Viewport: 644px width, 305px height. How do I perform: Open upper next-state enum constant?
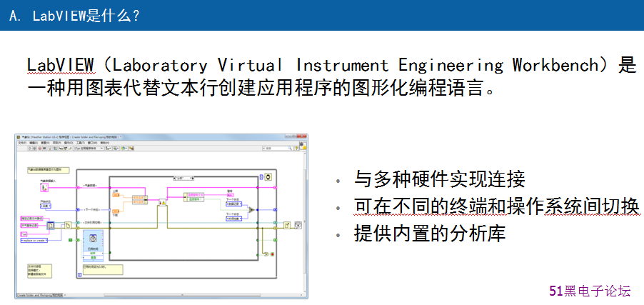[x=233, y=204]
